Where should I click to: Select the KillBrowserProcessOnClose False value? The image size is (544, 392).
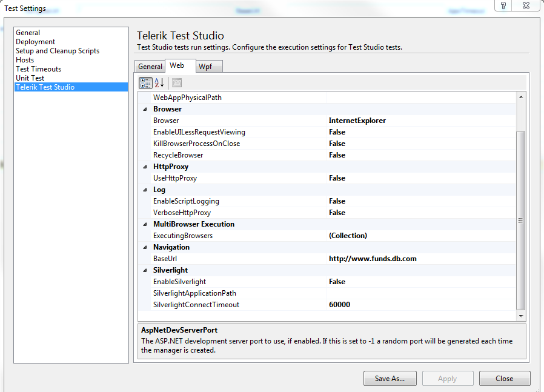[x=421, y=144]
